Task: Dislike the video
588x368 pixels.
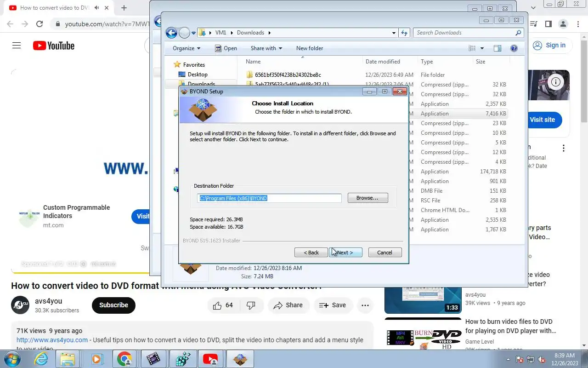Action: [251, 305]
